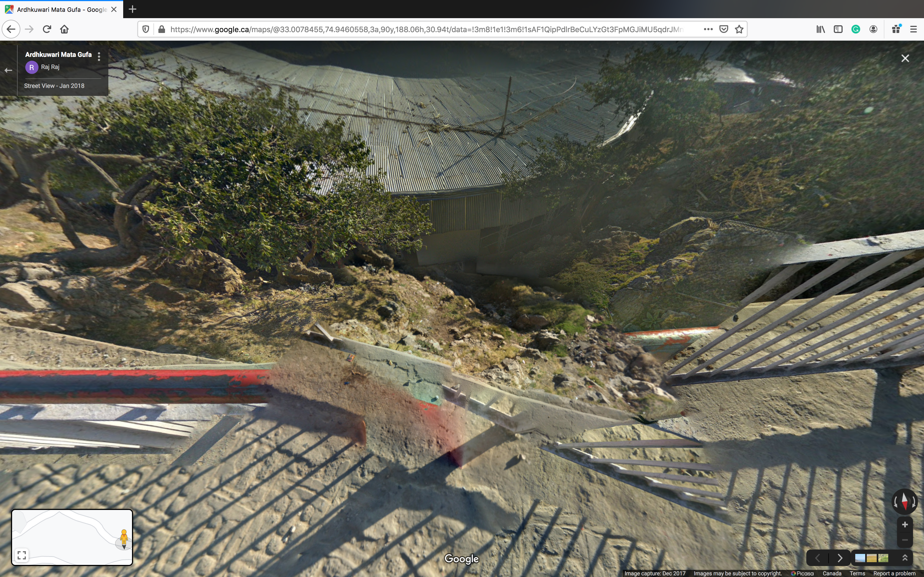Open a new browser tab
This screenshot has height=577, width=924.
pos(133,9)
